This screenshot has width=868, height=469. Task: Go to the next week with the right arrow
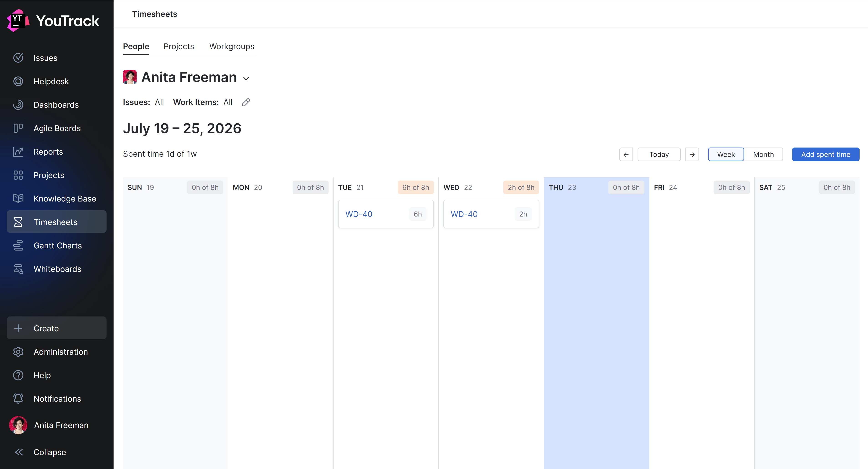(692, 154)
